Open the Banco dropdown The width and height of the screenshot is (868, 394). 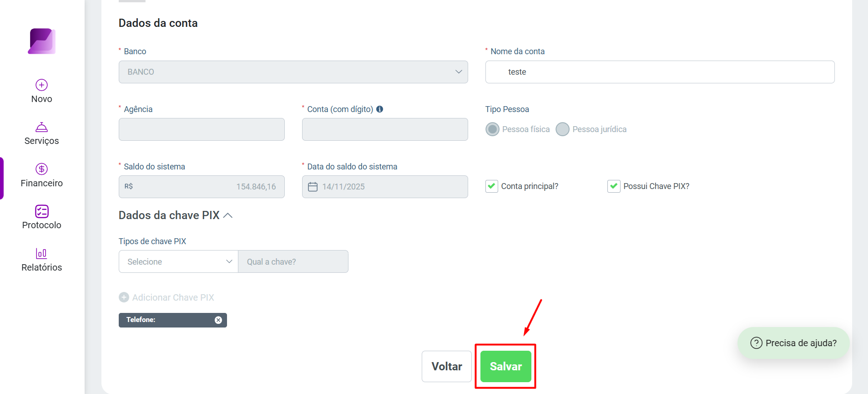pyautogui.click(x=293, y=72)
